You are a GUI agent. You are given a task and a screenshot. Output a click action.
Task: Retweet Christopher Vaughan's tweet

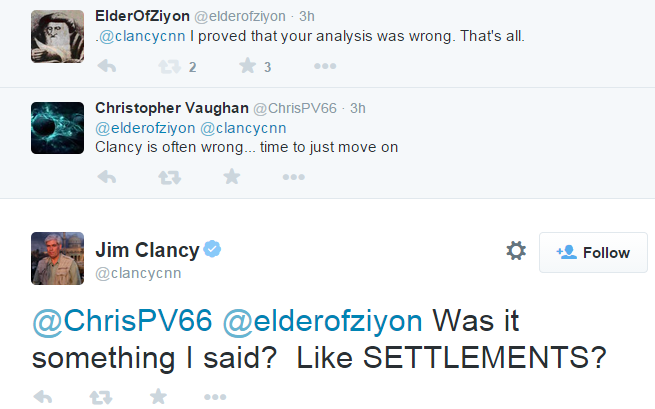click(170, 177)
